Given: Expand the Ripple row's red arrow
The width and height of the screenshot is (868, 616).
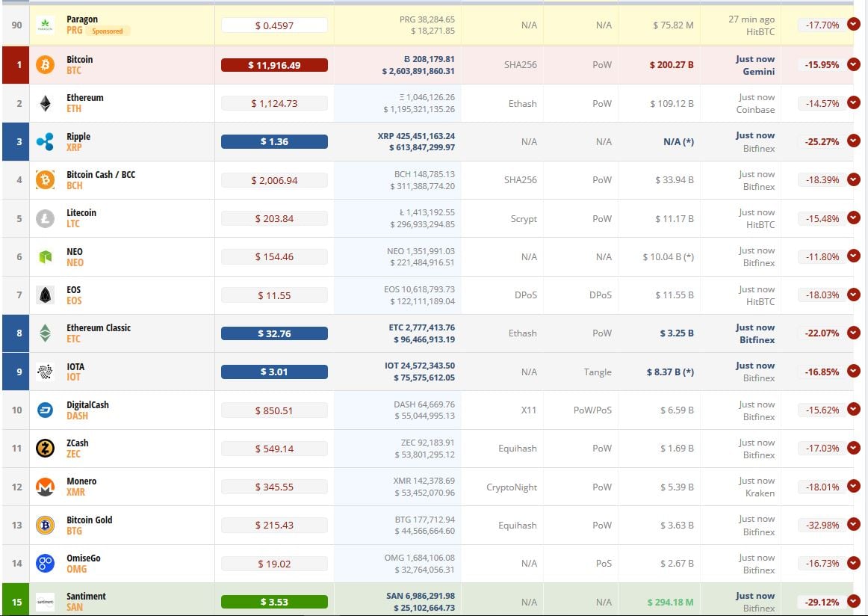Looking at the screenshot, I should pos(854,141).
